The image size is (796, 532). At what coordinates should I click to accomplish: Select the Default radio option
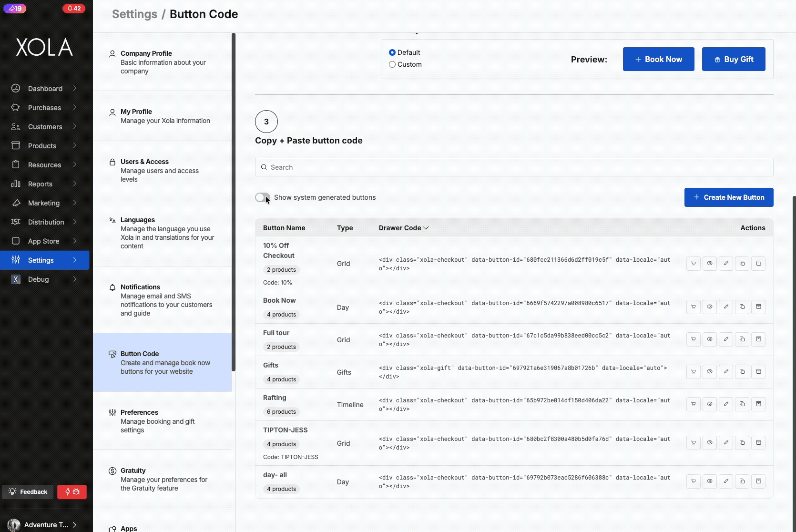click(x=392, y=52)
